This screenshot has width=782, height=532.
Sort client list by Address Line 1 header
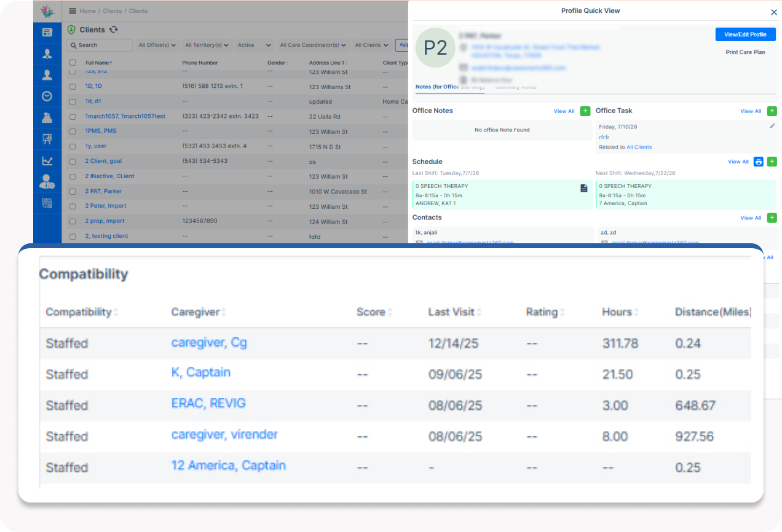(328, 63)
